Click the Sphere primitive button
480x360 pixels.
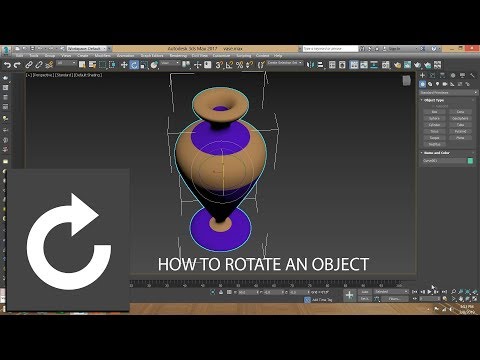[x=435, y=118]
